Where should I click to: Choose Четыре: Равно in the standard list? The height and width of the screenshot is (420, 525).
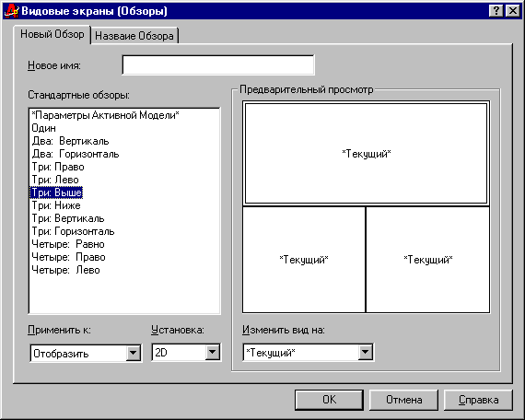(68, 244)
